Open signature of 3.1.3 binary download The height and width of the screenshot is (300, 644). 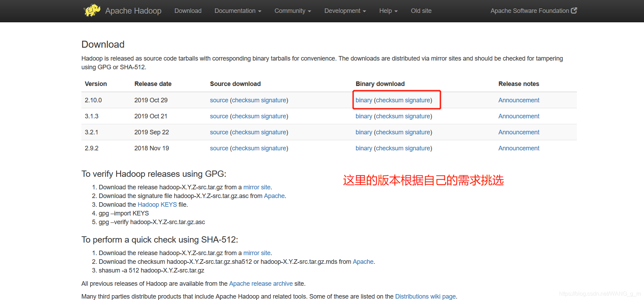[x=418, y=116]
